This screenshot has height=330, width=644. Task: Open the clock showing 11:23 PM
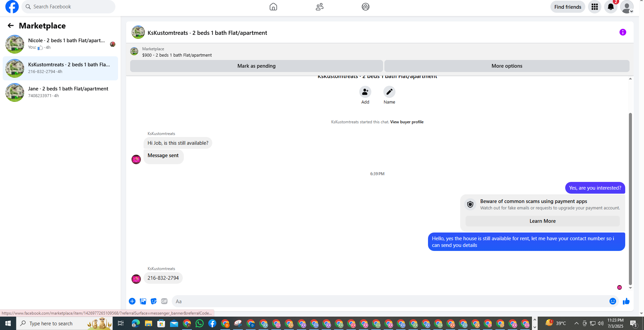(615, 323)
